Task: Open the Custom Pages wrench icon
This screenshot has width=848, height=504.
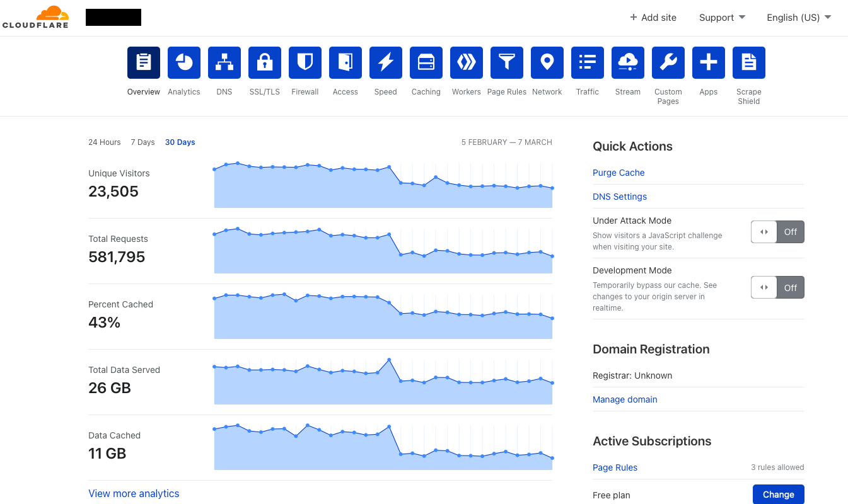Action: (x=668, y=62)
